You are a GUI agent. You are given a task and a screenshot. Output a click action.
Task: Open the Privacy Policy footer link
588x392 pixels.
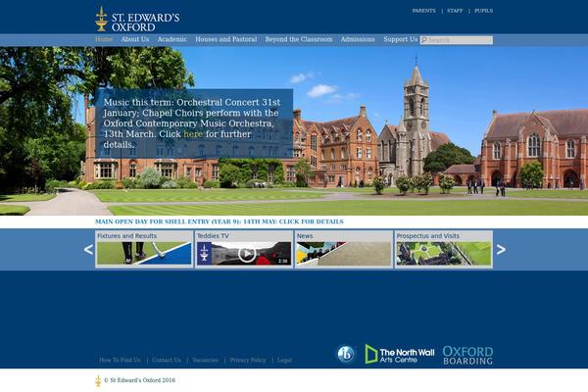(x=248, y=360)
